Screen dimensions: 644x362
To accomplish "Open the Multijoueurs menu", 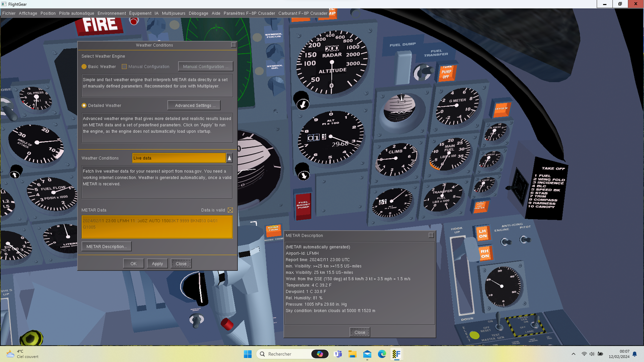I will (x=174, y=14).
